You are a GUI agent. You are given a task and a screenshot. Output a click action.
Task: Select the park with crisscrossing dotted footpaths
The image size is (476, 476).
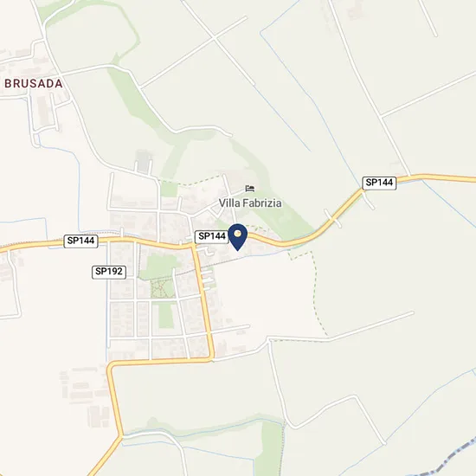click(162, 289)
